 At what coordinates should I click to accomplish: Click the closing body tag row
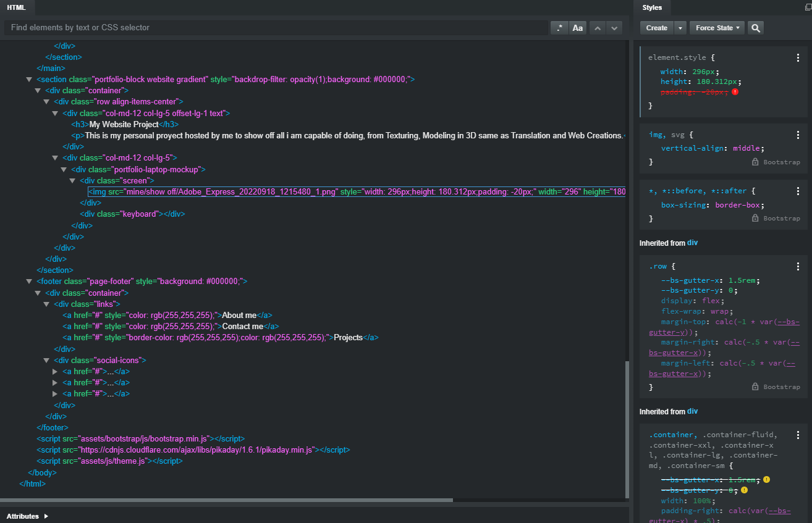point(42,472)
